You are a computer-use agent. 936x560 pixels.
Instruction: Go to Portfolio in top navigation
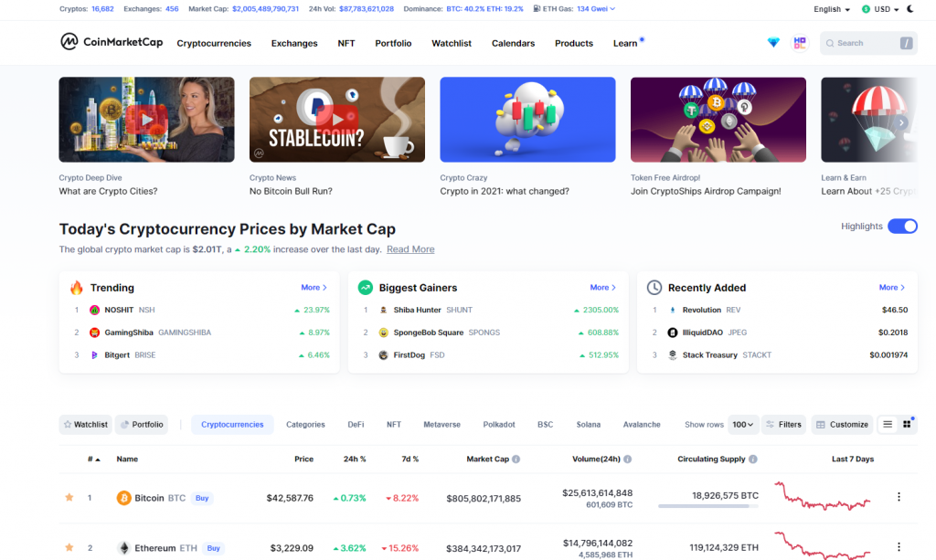(393, 44)
